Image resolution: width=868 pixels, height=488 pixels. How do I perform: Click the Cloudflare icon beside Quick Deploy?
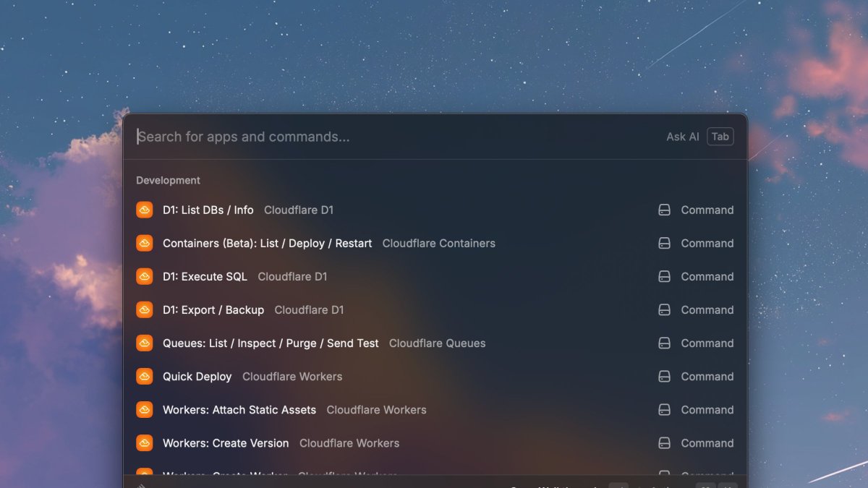click(x=145, y=376)
